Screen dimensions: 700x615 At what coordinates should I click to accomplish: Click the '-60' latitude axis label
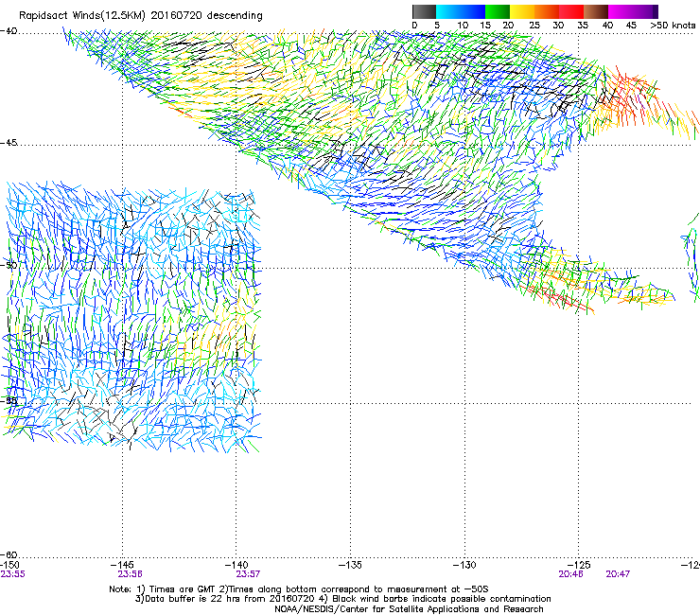pyautogui.click(x=9, y=555)
